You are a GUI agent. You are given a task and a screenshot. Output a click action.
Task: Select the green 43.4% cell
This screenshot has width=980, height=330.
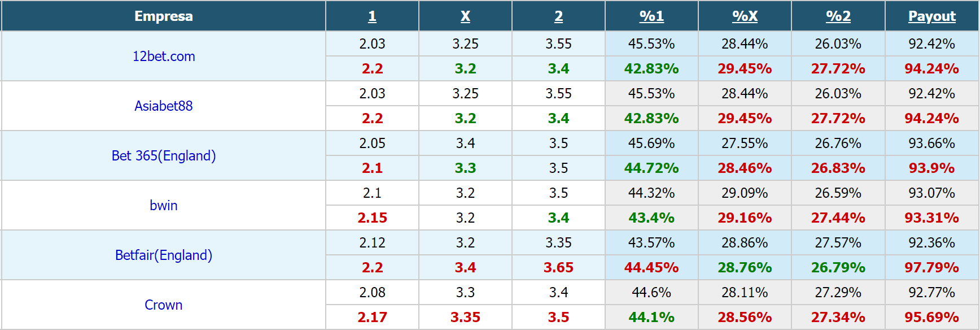651,218
